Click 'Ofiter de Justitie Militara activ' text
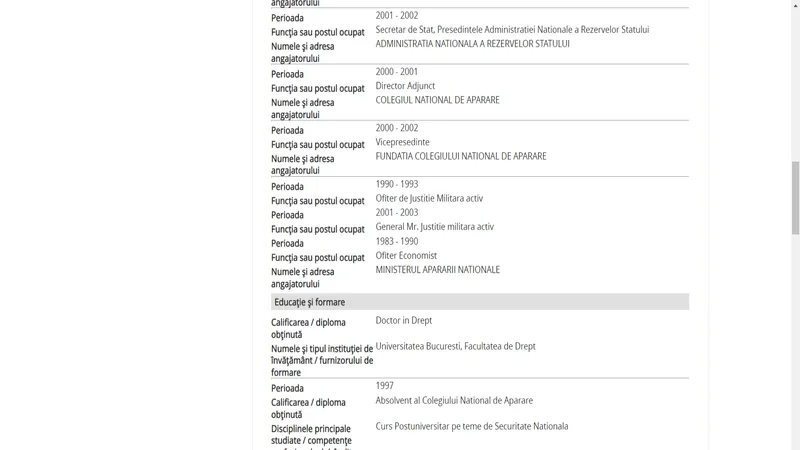Image resolution: width=800 pixels, height=450 pixels. point(429,198)
